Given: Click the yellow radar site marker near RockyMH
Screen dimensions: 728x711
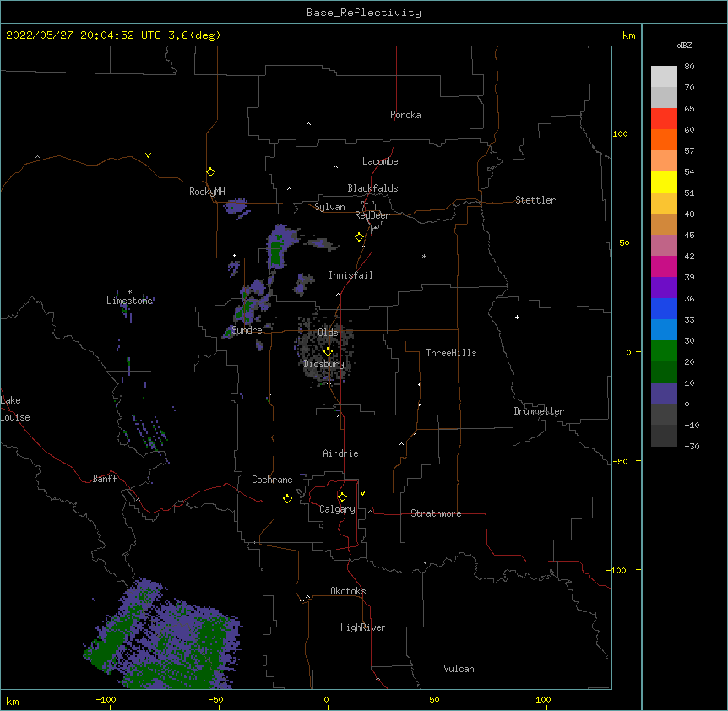Looking at the screenshot, I should point(211,172).
